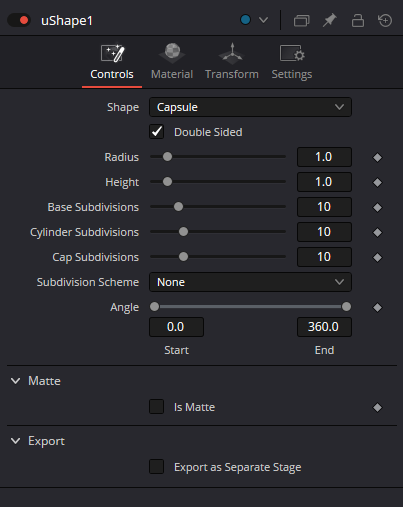Image resolution: width=403 pixels, height=507 pixels.
Task: Add keyframe for Cylinder Subdivisions
Action: [377, 232]
